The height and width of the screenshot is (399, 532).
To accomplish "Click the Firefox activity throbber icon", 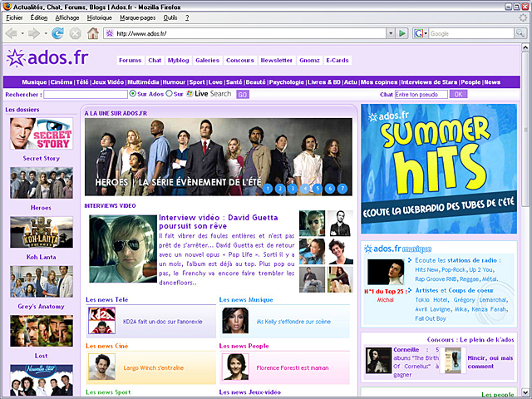I will pyautogui.click(x=523, y=17).
